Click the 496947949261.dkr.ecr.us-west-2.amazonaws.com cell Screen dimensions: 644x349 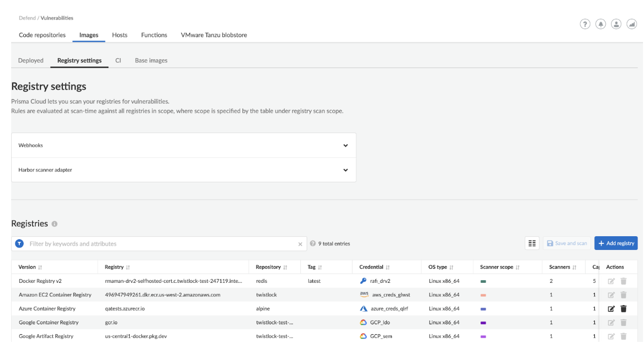(x=163, y=294)
